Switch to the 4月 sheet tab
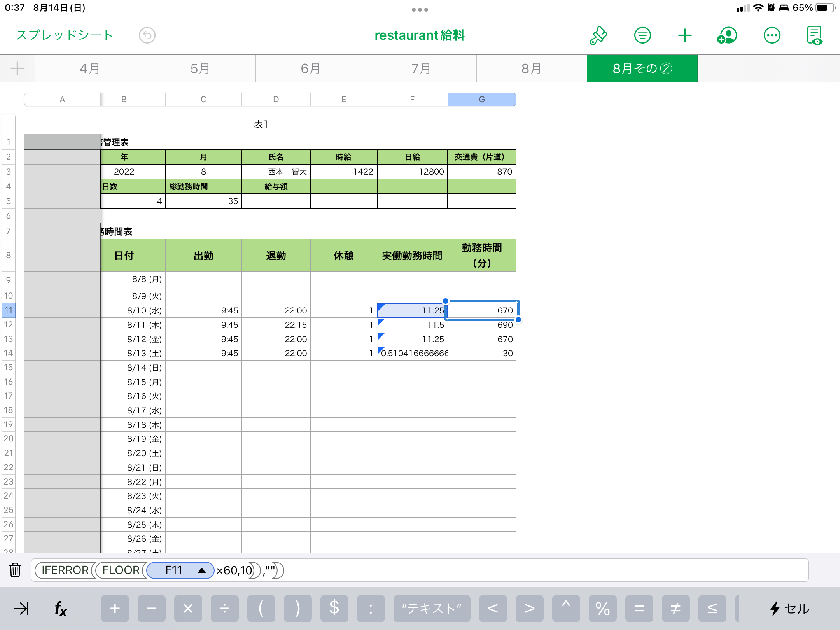Screen dimensions: 840x630 coord(90,68)
